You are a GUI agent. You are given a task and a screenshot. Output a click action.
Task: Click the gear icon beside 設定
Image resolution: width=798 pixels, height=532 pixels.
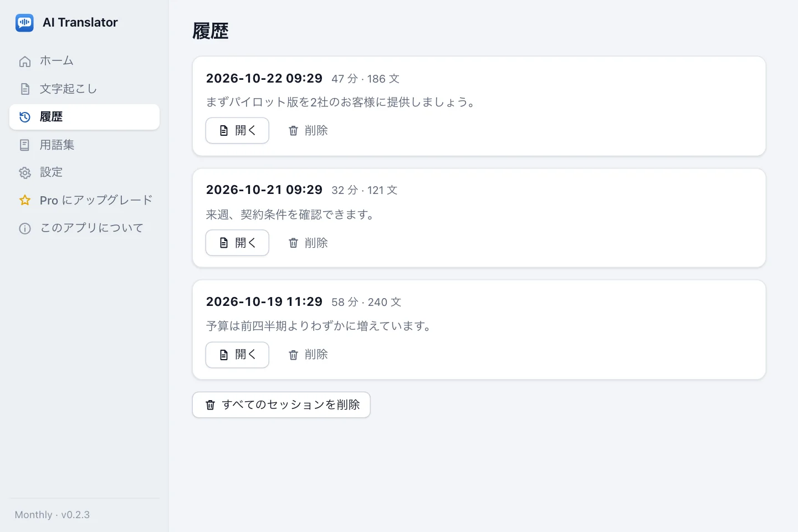point(25,173)
